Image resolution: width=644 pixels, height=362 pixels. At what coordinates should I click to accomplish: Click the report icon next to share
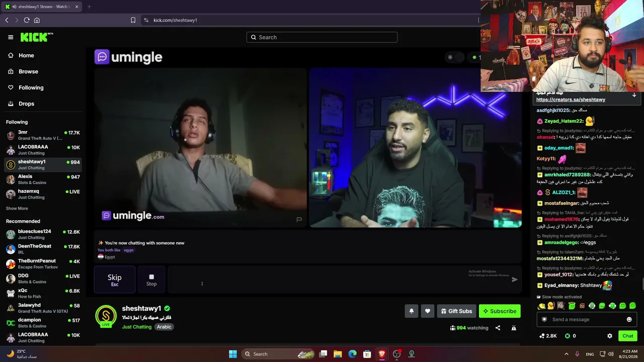click(x=514, y=328)
